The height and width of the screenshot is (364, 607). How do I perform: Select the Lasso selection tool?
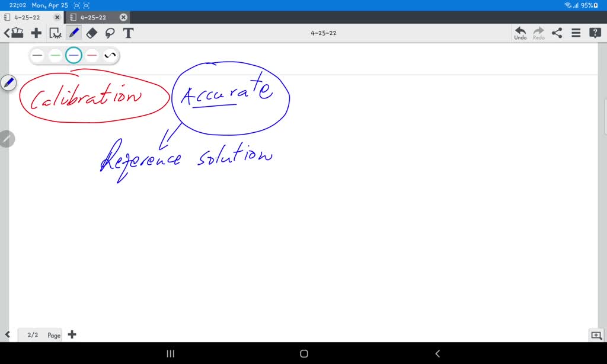tap(110, 33)
